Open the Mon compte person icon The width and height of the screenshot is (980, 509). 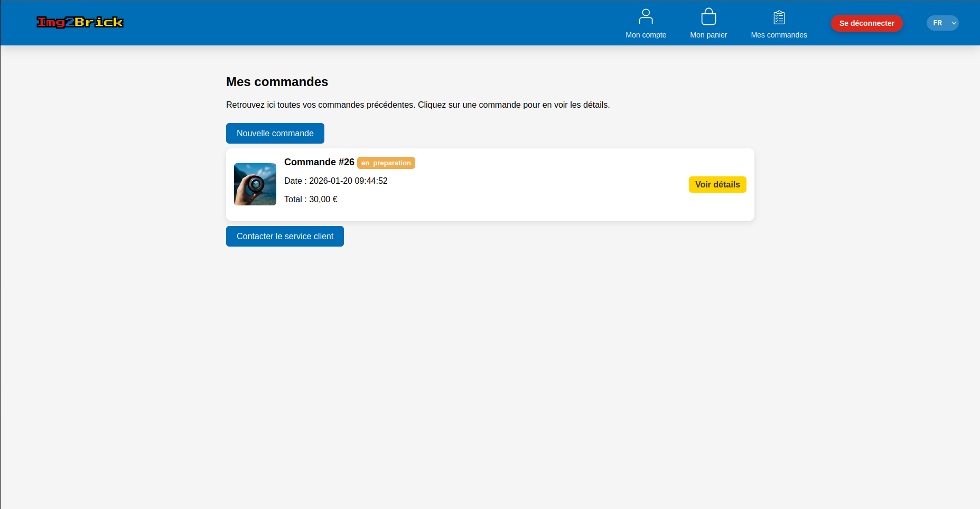646,16
